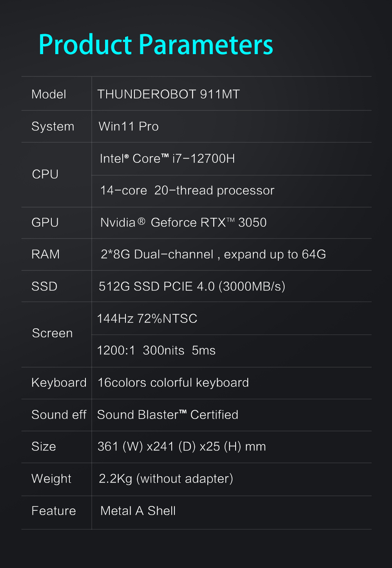Click the RAM dual-channel specification

tap(213, 254)
